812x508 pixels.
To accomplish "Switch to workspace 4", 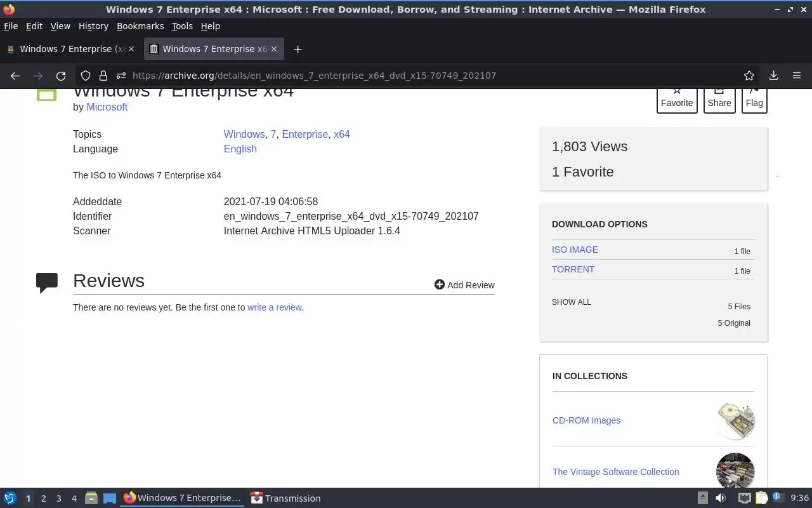I will pyautogui.click(x=74, y=498).
